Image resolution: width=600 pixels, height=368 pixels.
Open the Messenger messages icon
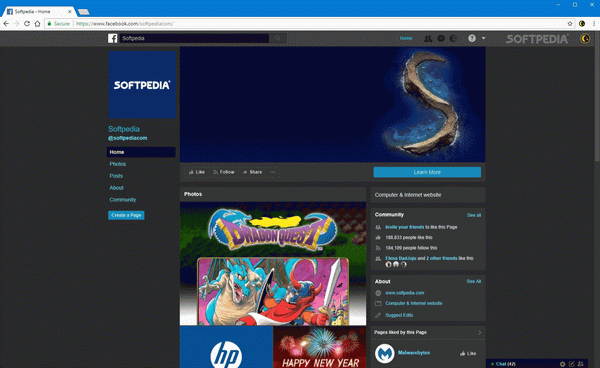point(441,38)
